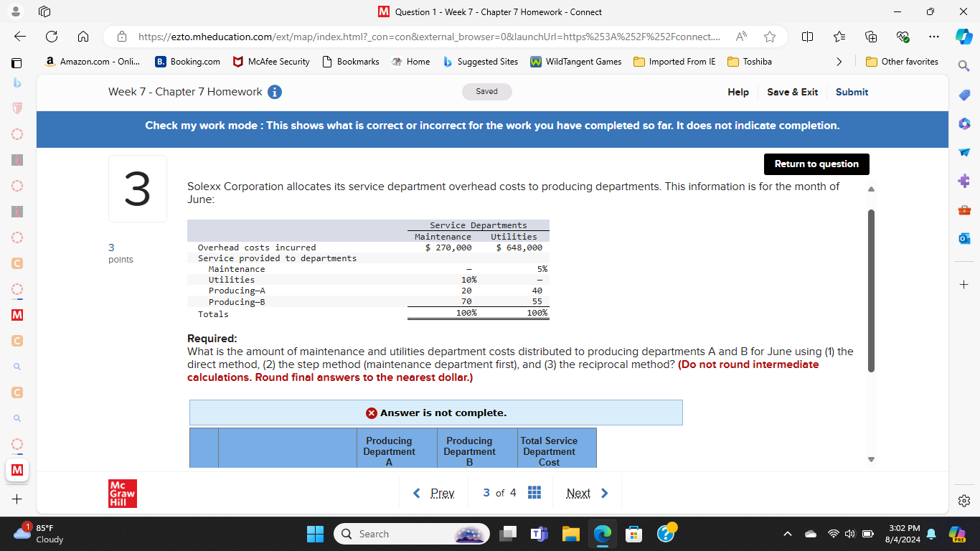
Task: Open the Booking.com bookmark
Action: (187, 62)
